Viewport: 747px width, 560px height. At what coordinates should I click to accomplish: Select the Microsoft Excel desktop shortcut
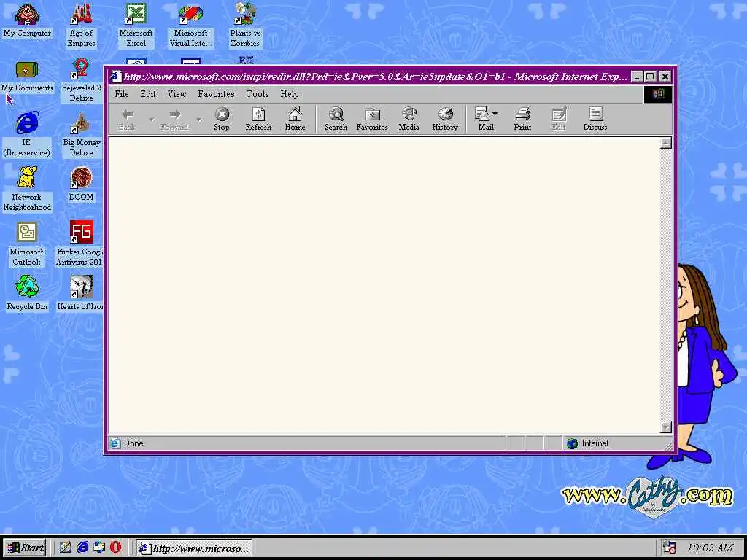point(136,26)
